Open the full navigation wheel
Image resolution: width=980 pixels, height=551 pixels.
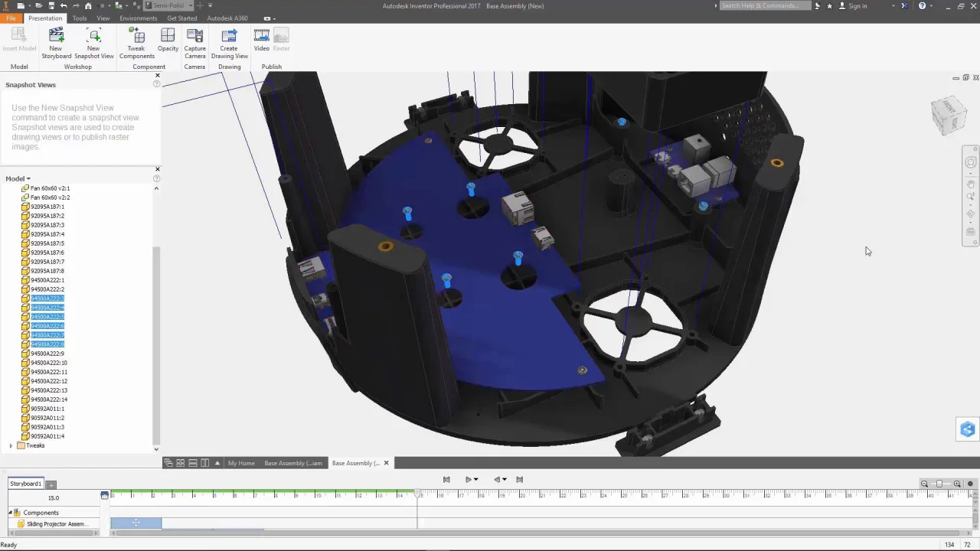click(x=971, y=162)
